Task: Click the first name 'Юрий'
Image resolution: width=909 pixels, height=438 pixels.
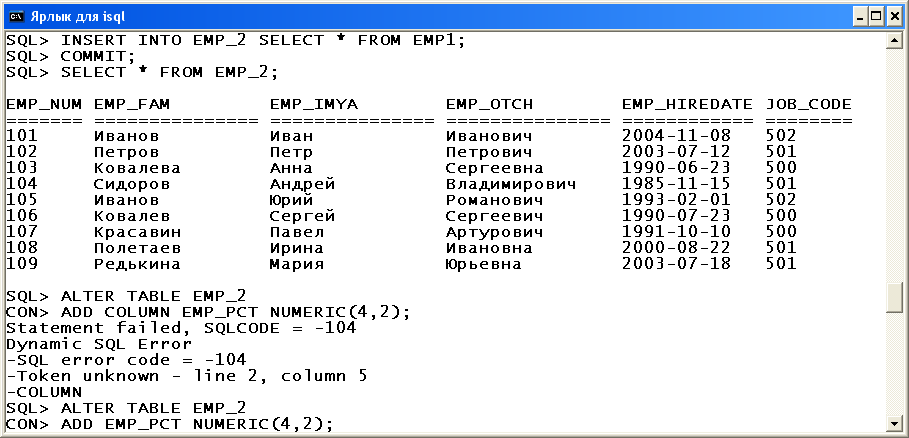Action: coord(292,200)
